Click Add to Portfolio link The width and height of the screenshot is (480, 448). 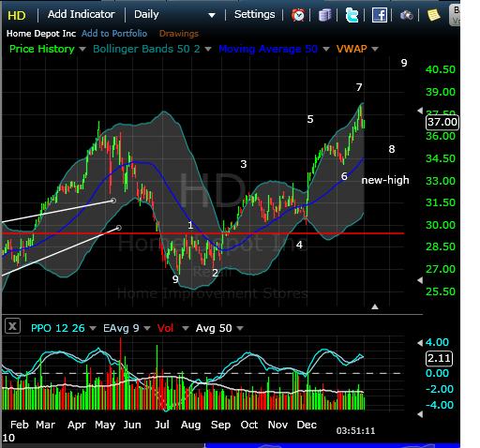tap(114, 34)
